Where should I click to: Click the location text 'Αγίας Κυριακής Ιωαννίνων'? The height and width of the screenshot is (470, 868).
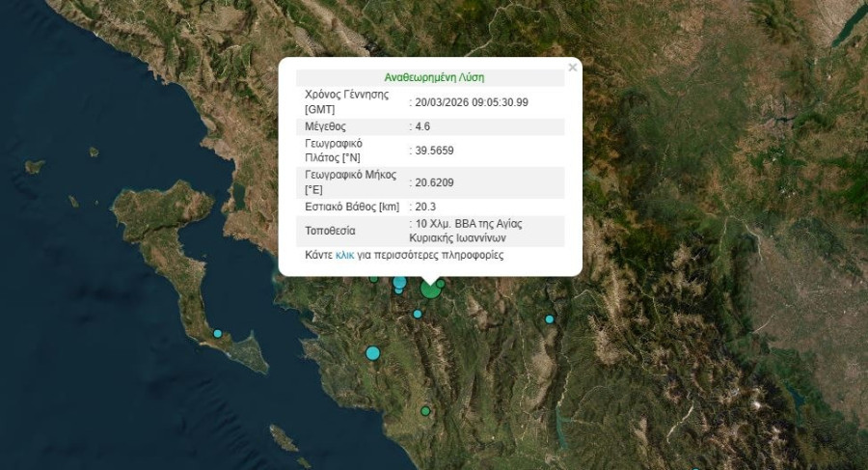[463, 237]
